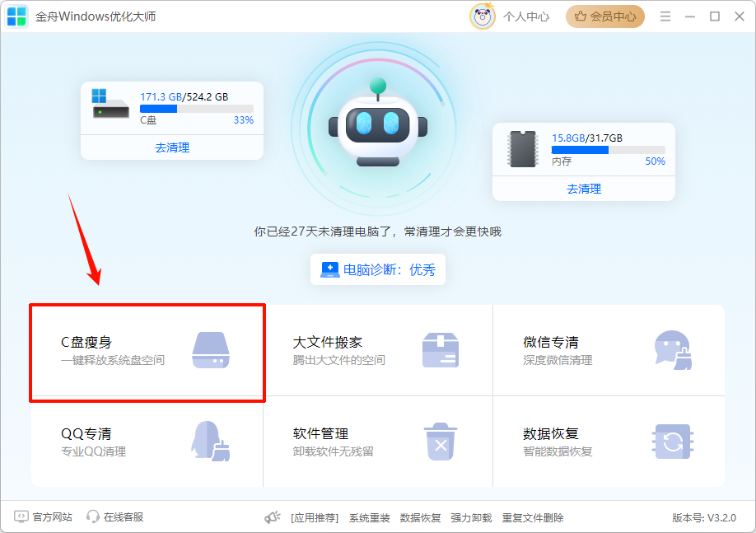Launch QQ专清 cleanup via its icon

tap(210, 442)
